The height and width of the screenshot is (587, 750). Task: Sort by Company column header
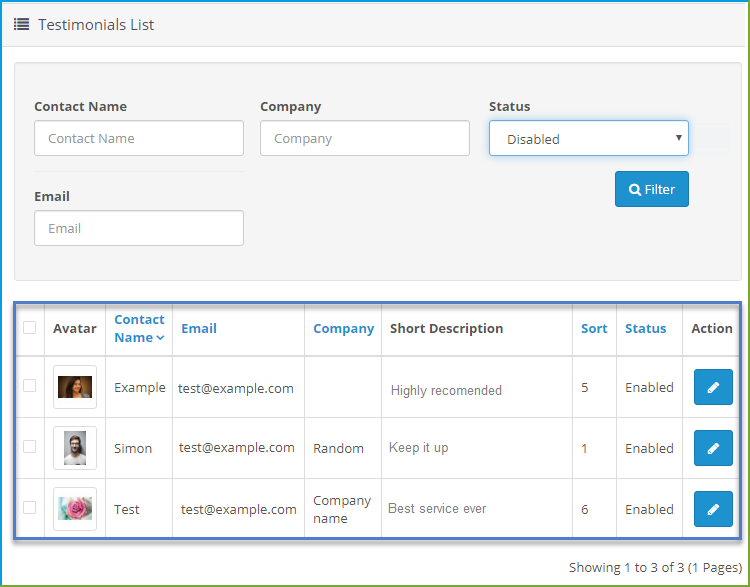click(343, 329)
